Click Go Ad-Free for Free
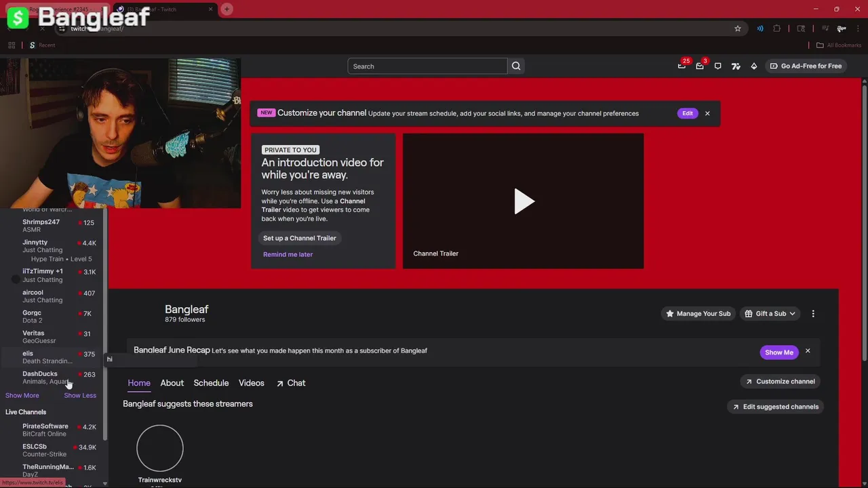 click(x=806, y=66)
